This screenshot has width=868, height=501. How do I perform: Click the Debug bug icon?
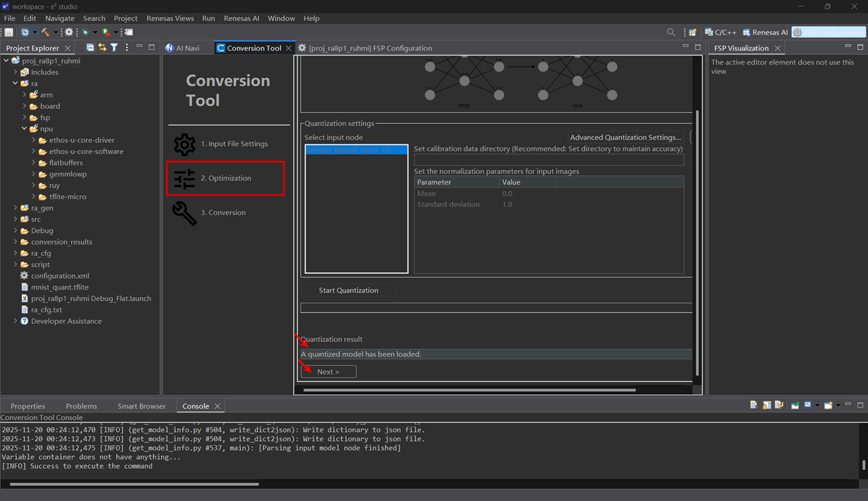[85, 32]
